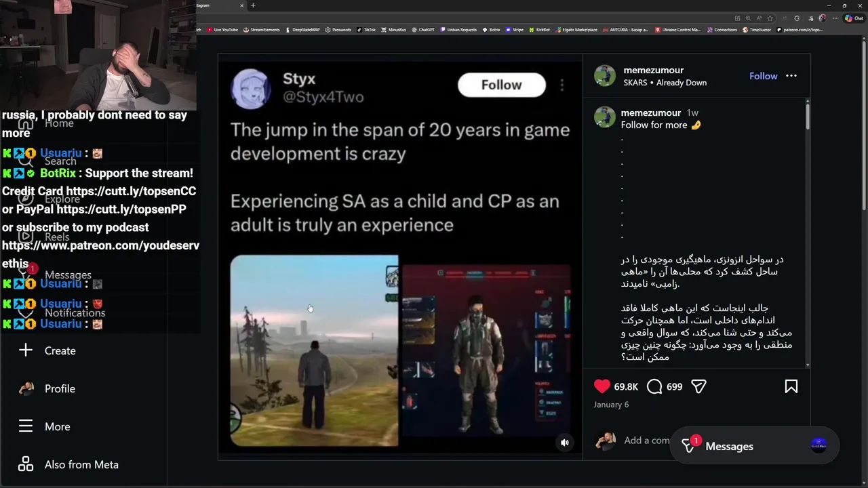Screen dimensions: 868x488
Task: Share the post with the paper plane icon
Action: 698,386
